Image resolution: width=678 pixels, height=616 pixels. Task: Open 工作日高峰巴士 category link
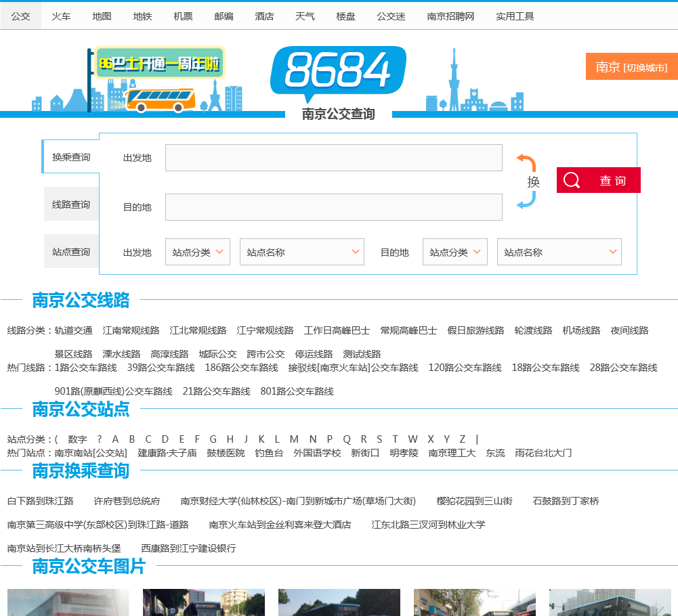(x=337, y=331)
